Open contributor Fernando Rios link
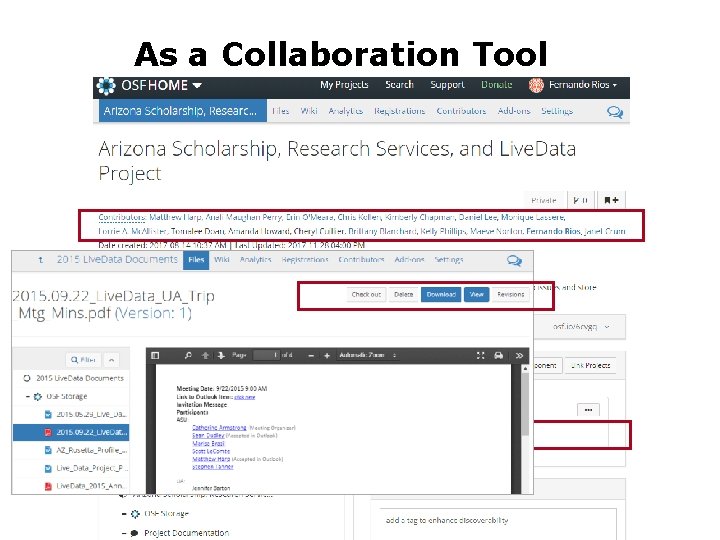 (x=553, y=231)
